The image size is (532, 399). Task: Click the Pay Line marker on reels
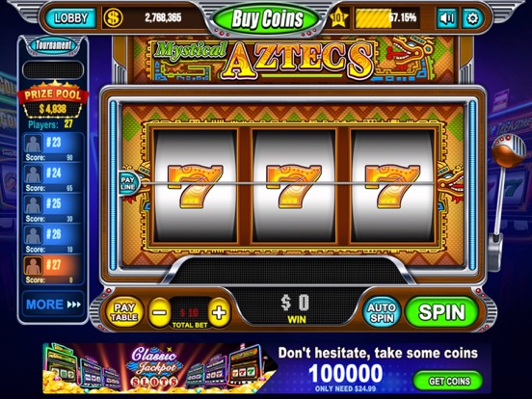[127, 183]
